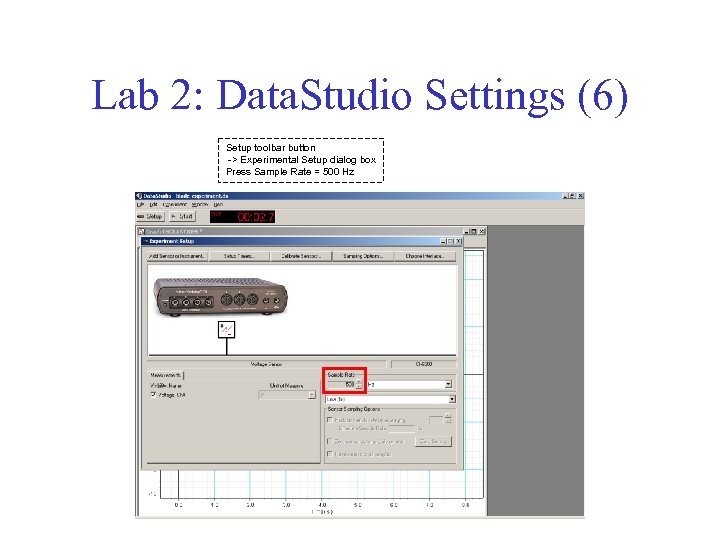Viewport: 720px width, 540px height.
Task: Close the Experiment Setup window
Action: tap(458, 241)
